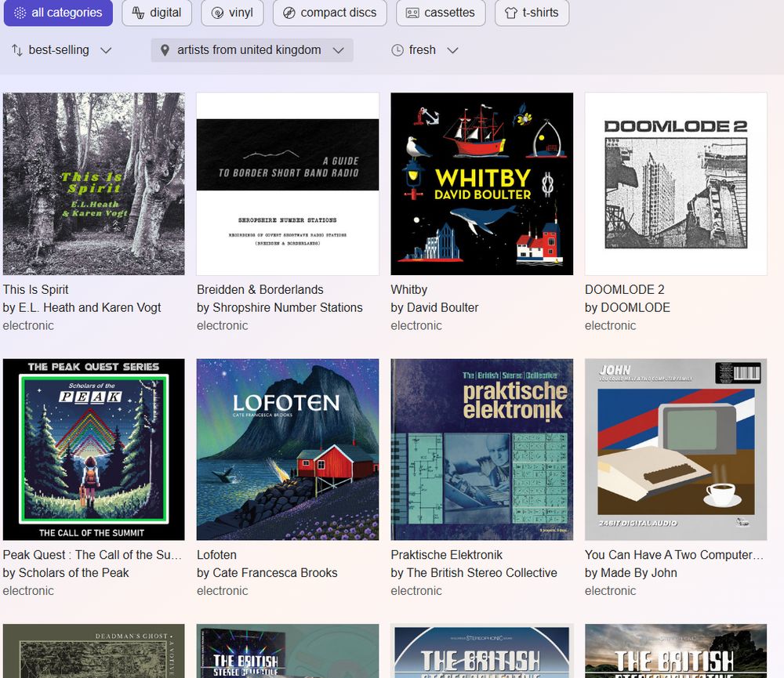The image size is (784, 678).
Task: Filter by compact discs
Action: [329, 13]
